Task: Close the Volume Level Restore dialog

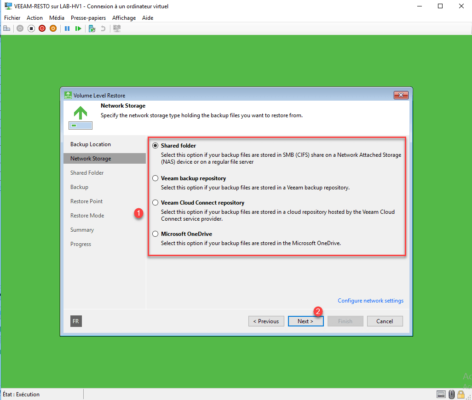Action: click(x=401, y=95)
